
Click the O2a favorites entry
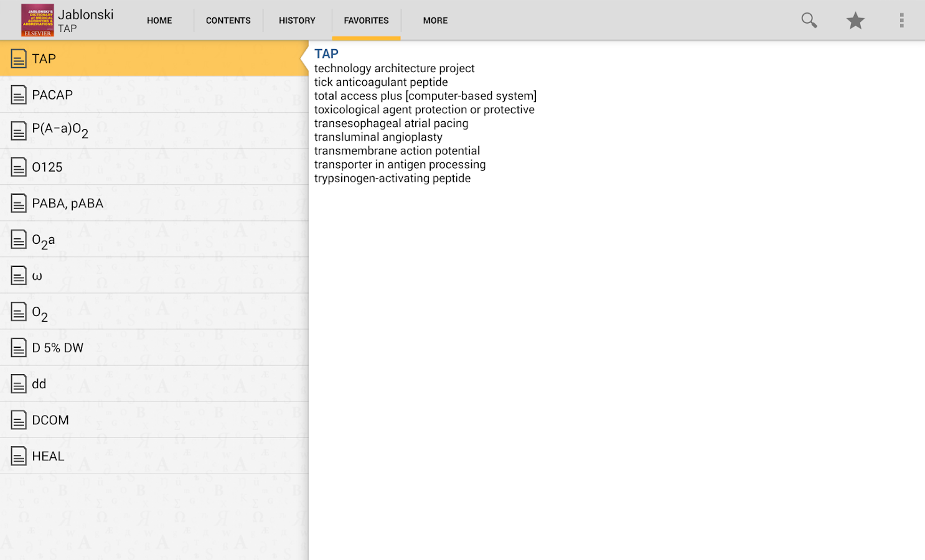click(41, 240)
